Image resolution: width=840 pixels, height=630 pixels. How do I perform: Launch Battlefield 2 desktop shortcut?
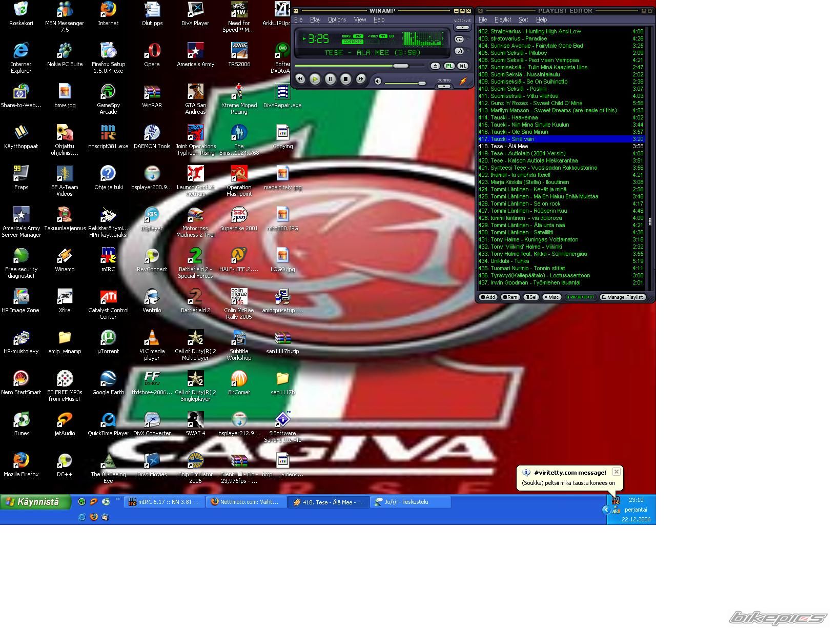click(x=195, y=300)
